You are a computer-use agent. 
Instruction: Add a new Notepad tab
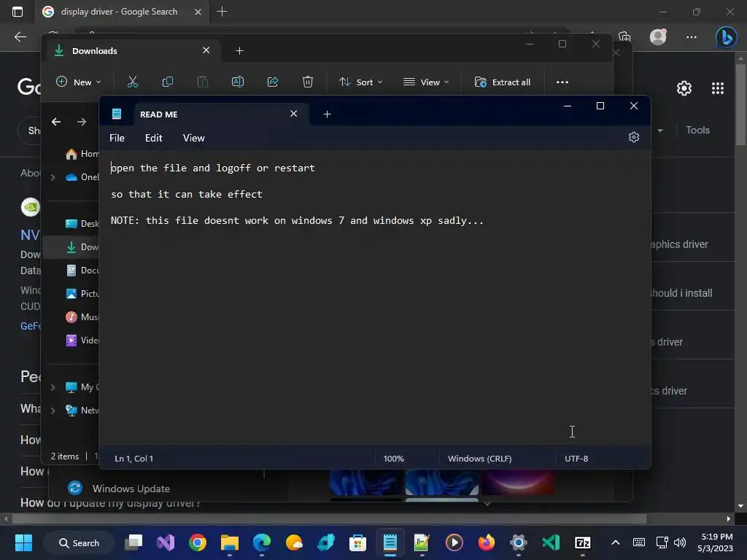pos(327,114)
